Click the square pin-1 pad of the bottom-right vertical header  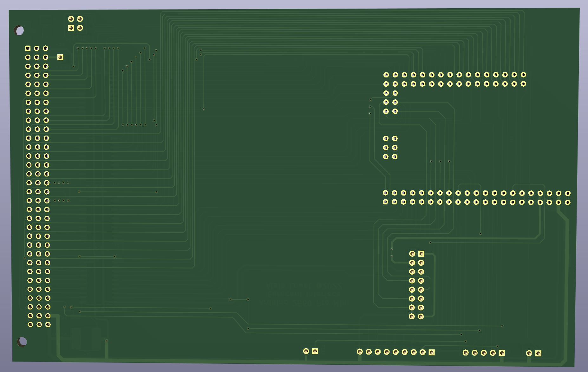421,254
